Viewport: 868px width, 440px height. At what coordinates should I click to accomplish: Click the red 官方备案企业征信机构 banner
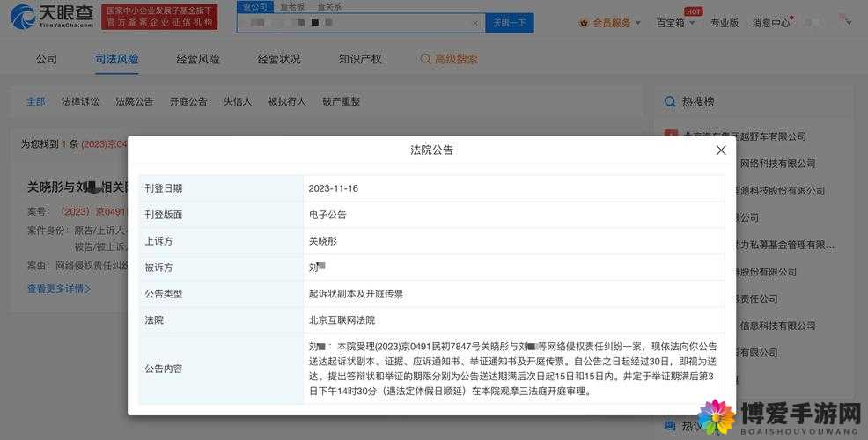pyautogui.click(x=159, y=17)
